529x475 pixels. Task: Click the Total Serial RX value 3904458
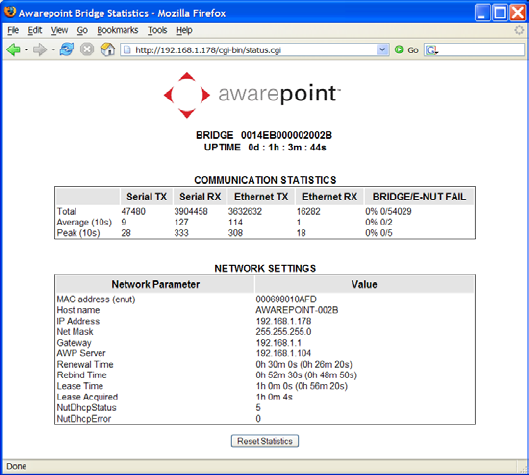(x=191, y=212)
